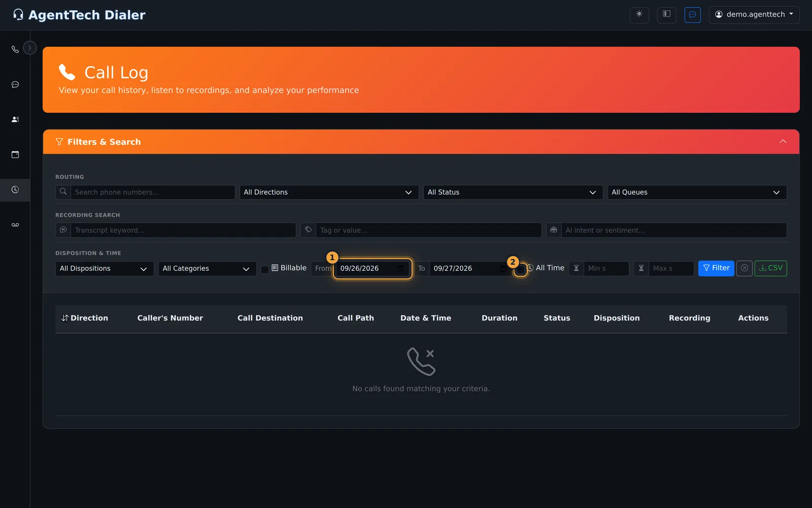Open the All Dispositions dropdown
Image resolution: width=812 pixels, height=508 pixels.
[105, 268]
